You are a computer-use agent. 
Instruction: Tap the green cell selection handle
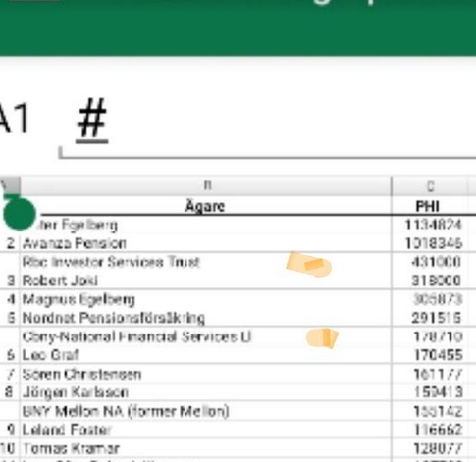20,214
